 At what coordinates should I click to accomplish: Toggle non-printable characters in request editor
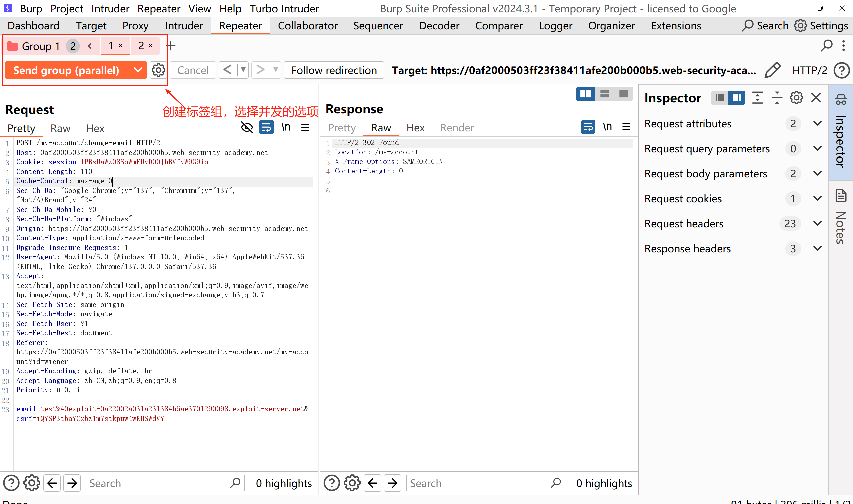click(286, 128)
